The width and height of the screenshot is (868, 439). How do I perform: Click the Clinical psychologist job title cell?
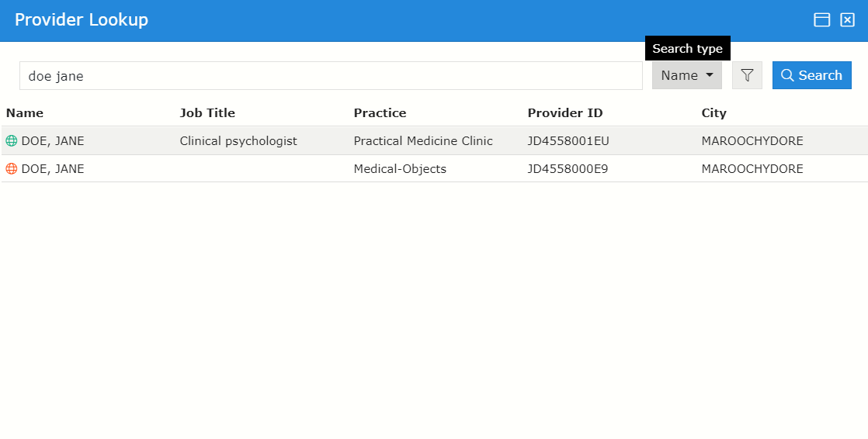238,141
